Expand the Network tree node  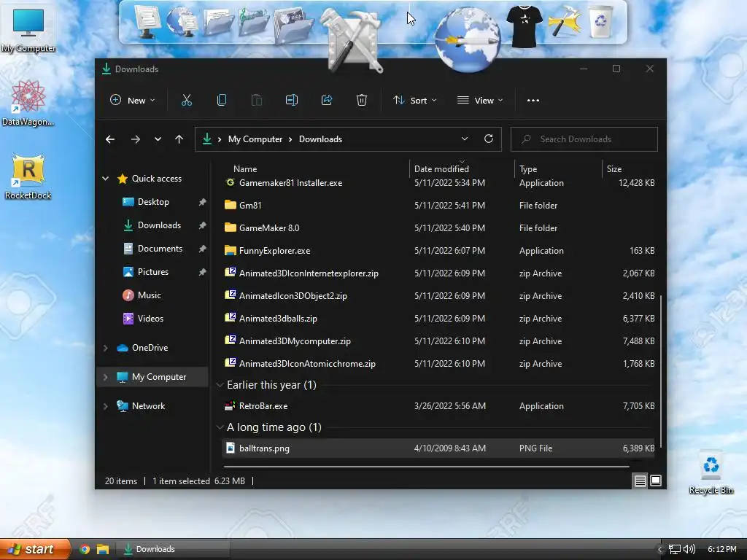click(105, 406)
